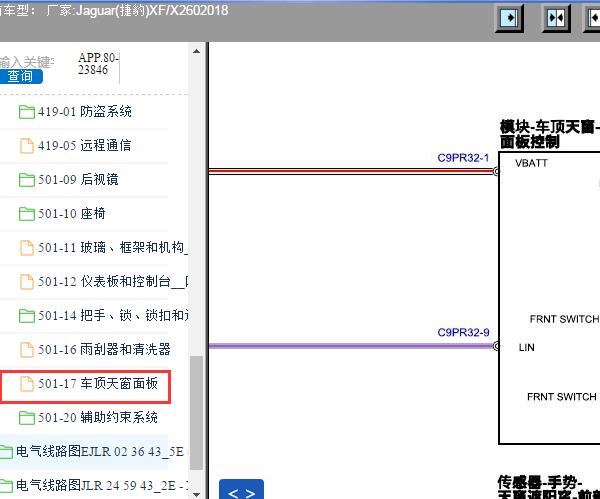600x499 pixels.
Task: Click connector label C9PR32-9
Action: click(463, 332)
